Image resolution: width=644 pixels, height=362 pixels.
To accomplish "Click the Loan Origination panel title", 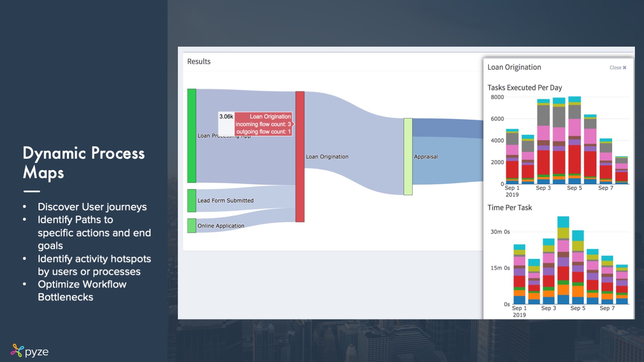I will pyautogui.click(x=514, y=67).
